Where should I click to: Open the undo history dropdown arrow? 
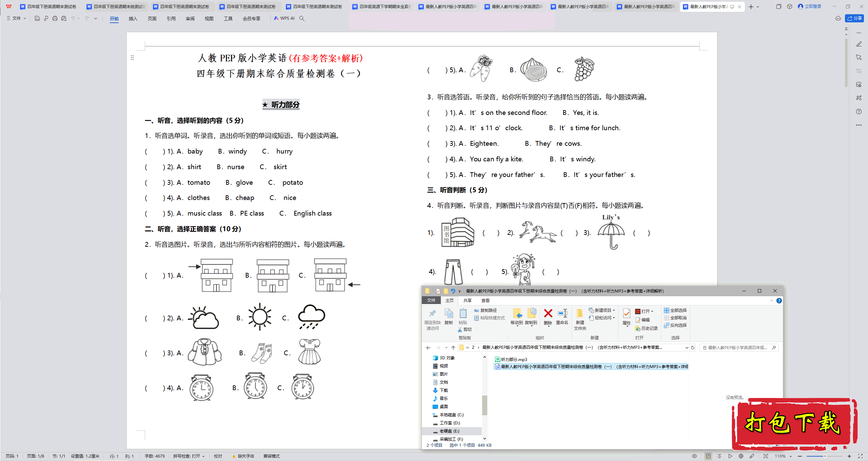coord(79,18)
